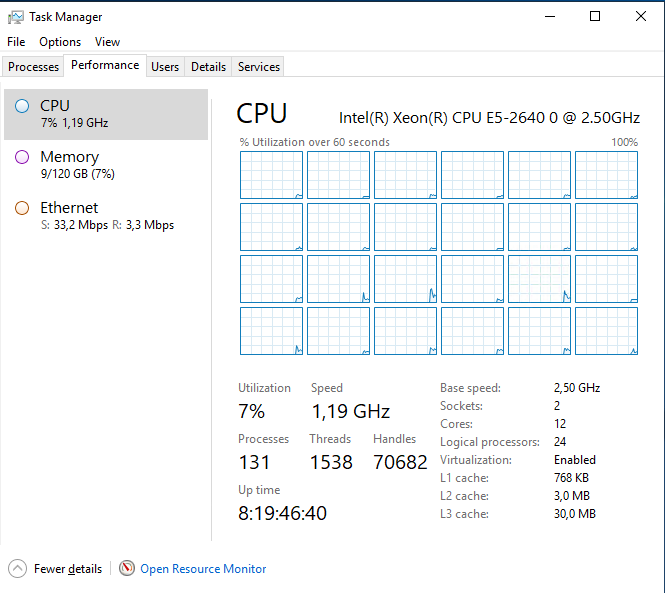This screenshot has width=665, height=593.
Task: Open the Options menu
Action: [60, 42]
